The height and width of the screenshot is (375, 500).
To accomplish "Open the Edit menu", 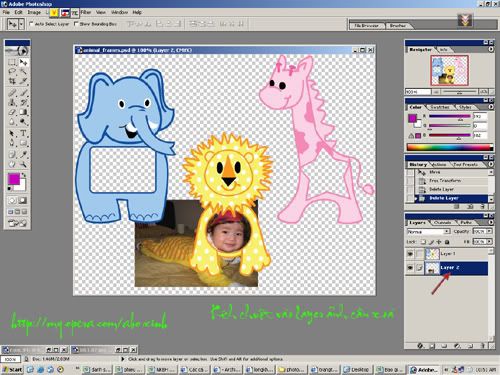I will [x=18, y=12].
